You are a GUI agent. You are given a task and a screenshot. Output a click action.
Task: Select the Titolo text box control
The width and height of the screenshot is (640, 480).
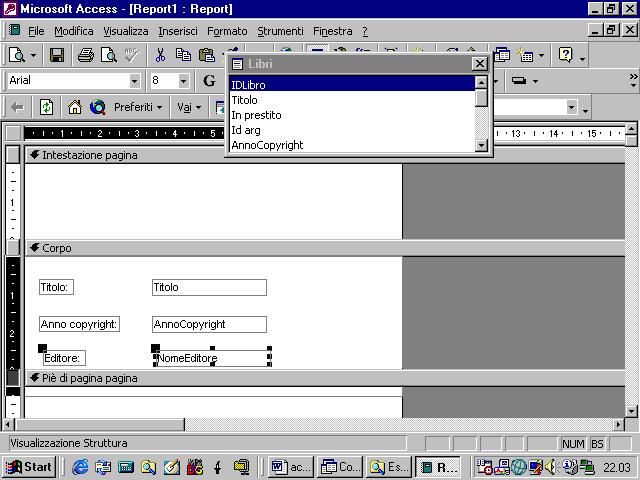209,287
